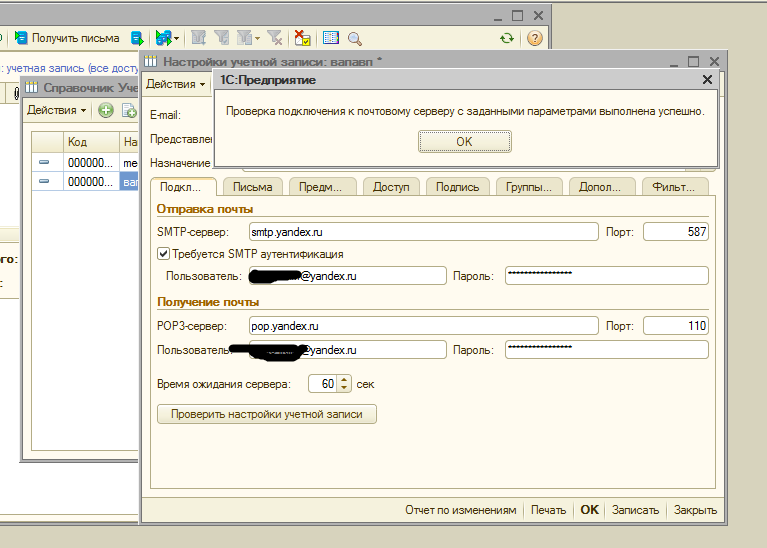Click the Закрыть button
The width and height of the screenshot is (767, 548).
tap(695, 510)
